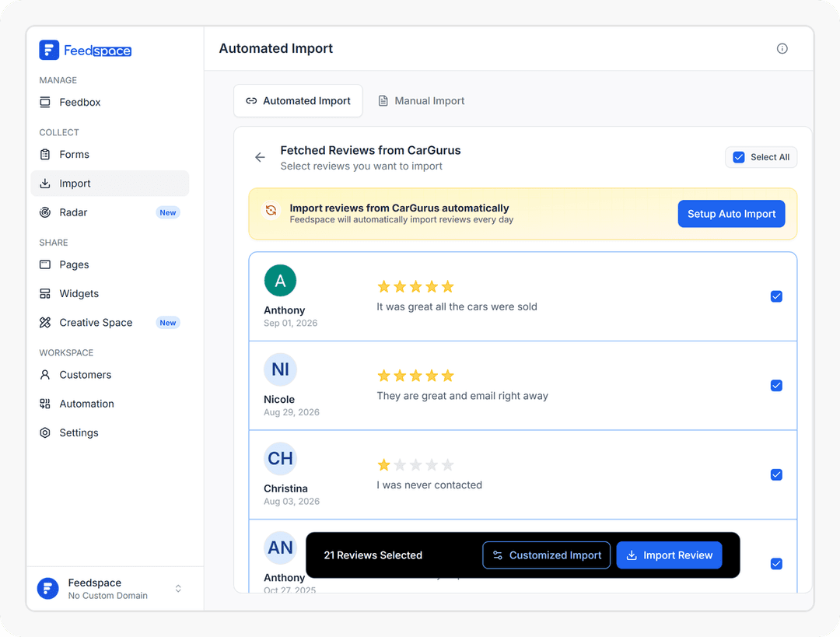Click the Customers person icon
This screenshot has width=840, height=637.
tap(45, 375)
